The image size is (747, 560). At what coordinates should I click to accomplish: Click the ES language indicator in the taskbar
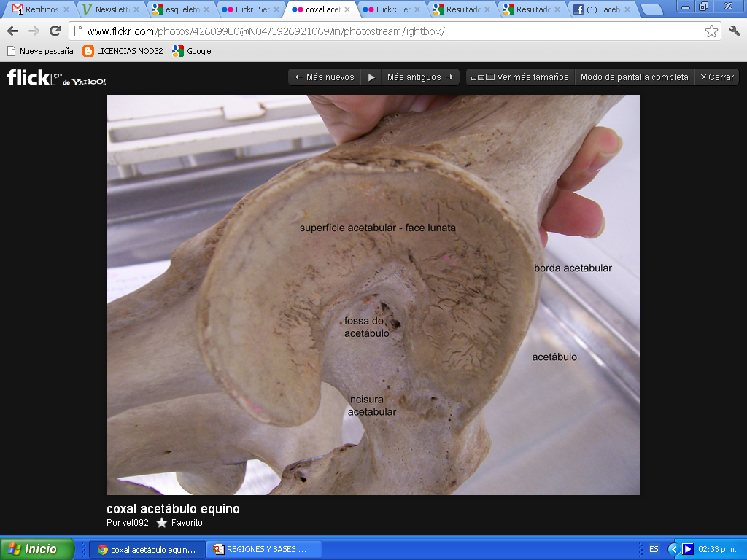click(x=654, y=549)
